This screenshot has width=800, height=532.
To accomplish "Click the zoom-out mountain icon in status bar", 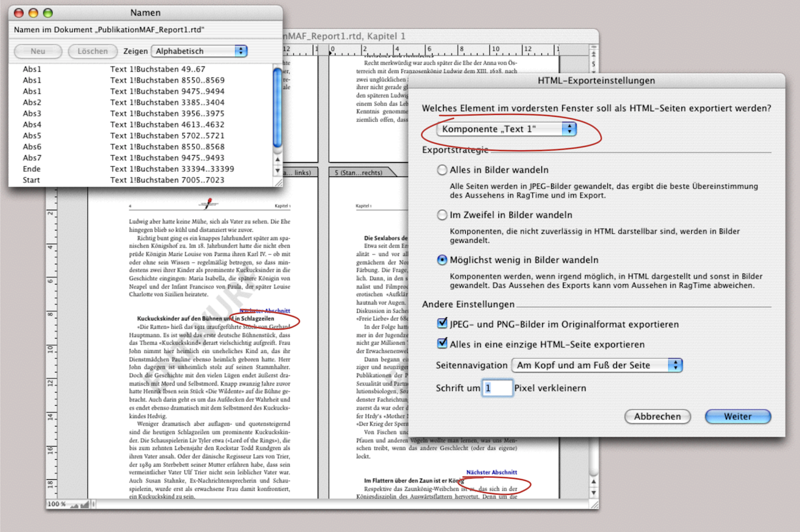I will point(74,505).
